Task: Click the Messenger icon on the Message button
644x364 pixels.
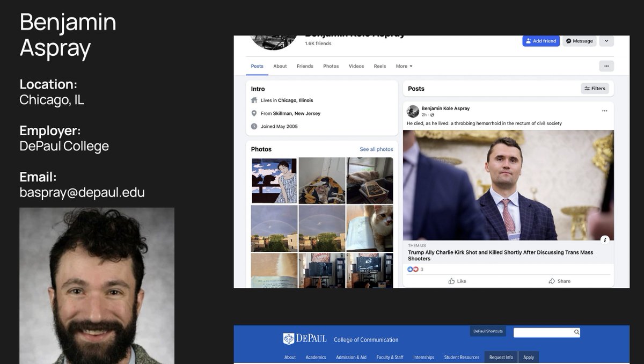Action: 568,41
